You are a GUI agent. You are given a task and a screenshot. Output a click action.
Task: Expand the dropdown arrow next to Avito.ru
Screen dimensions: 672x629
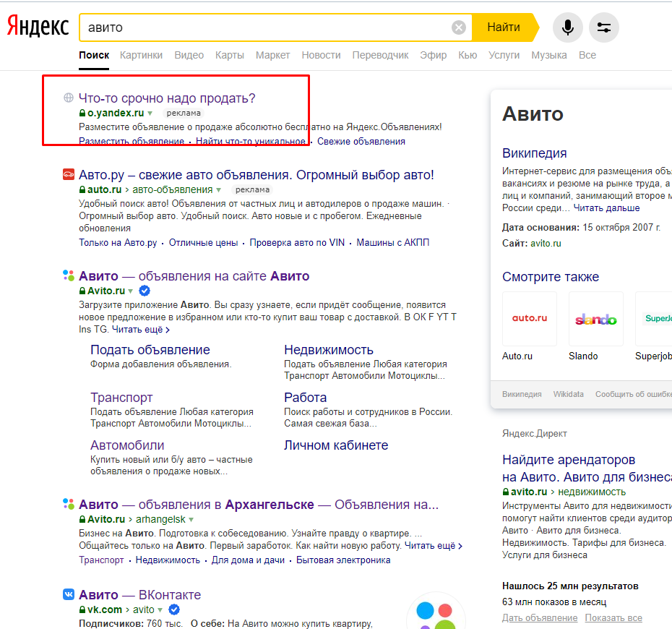coord(131,291)
